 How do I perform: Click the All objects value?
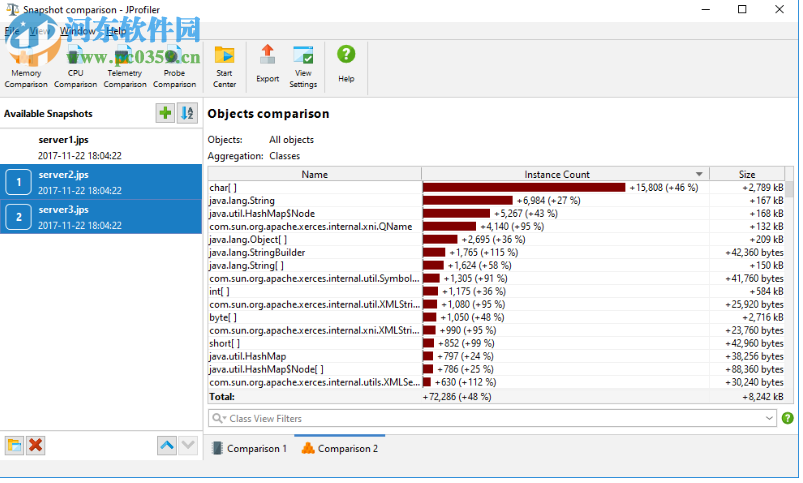pyautogui.click(x=291, y=139)
